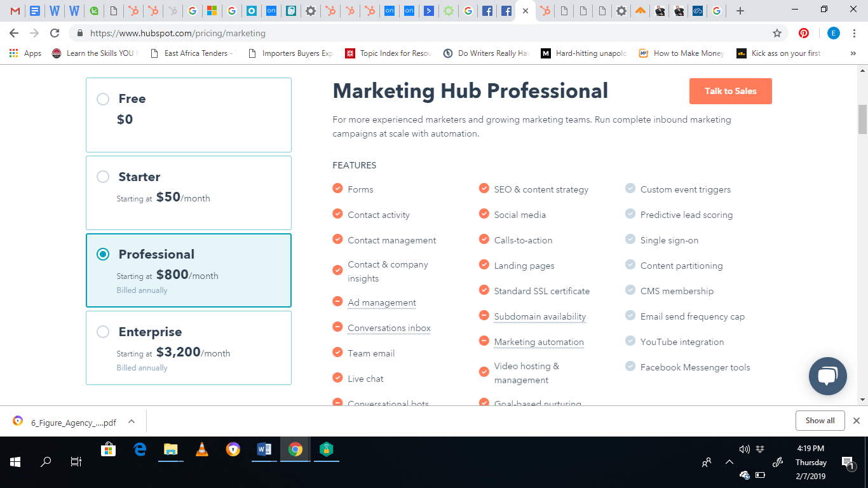Click the minus icon beside Ad management
Image resolution: width=868 pixels, height=488 pixels.
click(x=337, y=301)
